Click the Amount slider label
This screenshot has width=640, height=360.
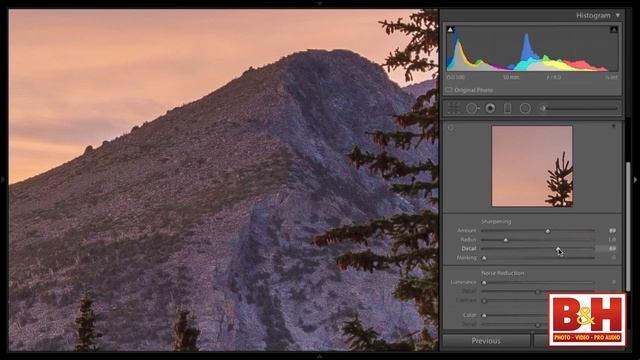click(467, 231)
